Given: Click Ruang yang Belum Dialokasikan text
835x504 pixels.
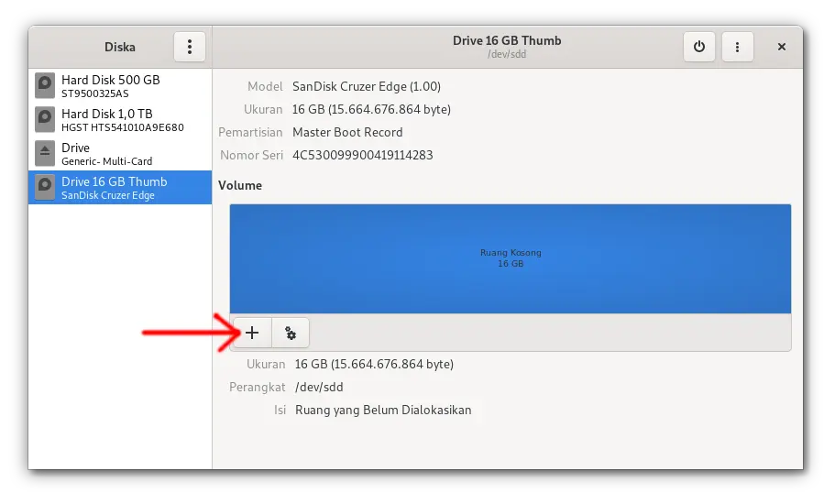Looking at the screenshot, I should pyautogui.click(x=383, y=410).
